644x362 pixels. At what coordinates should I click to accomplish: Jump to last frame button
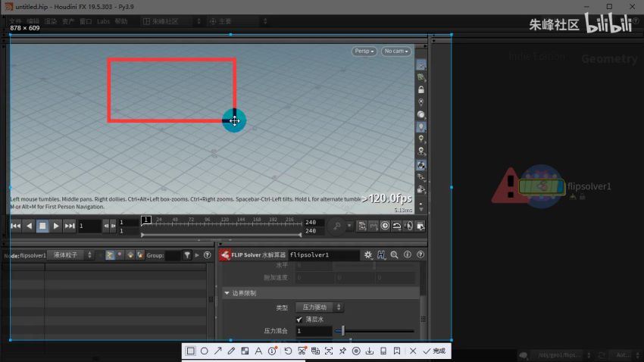click(70, 226)
